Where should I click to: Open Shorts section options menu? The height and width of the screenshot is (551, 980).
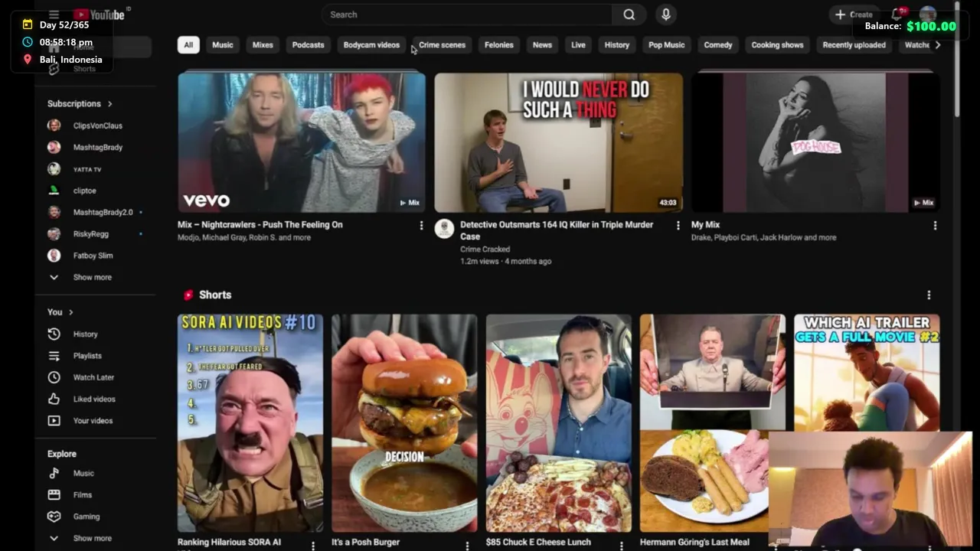929,295
